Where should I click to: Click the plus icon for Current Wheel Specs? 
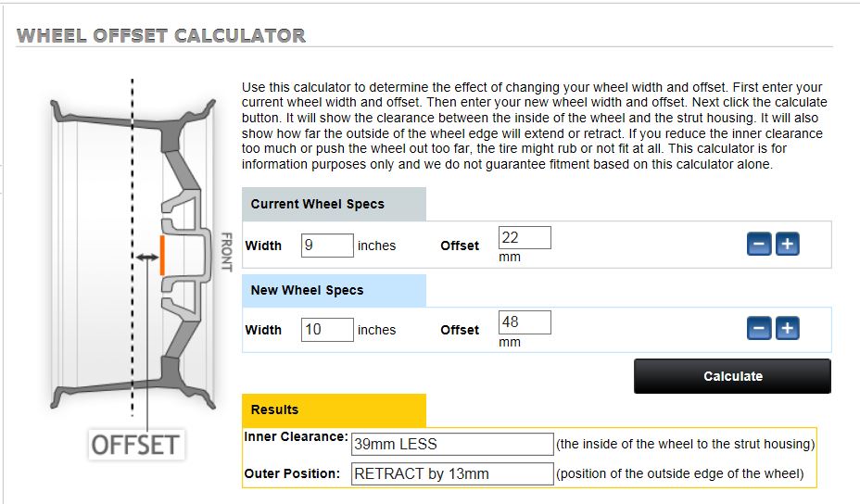click(787, 245)
